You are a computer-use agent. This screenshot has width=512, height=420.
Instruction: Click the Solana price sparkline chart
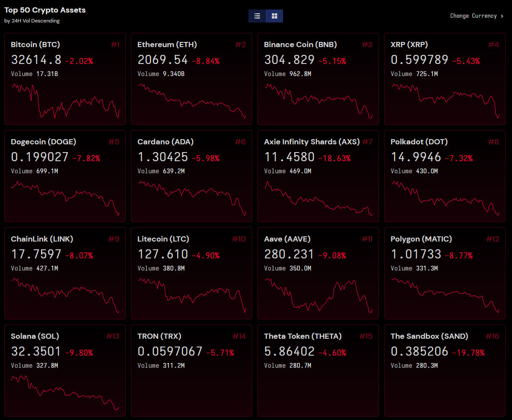tap(65, 393)
